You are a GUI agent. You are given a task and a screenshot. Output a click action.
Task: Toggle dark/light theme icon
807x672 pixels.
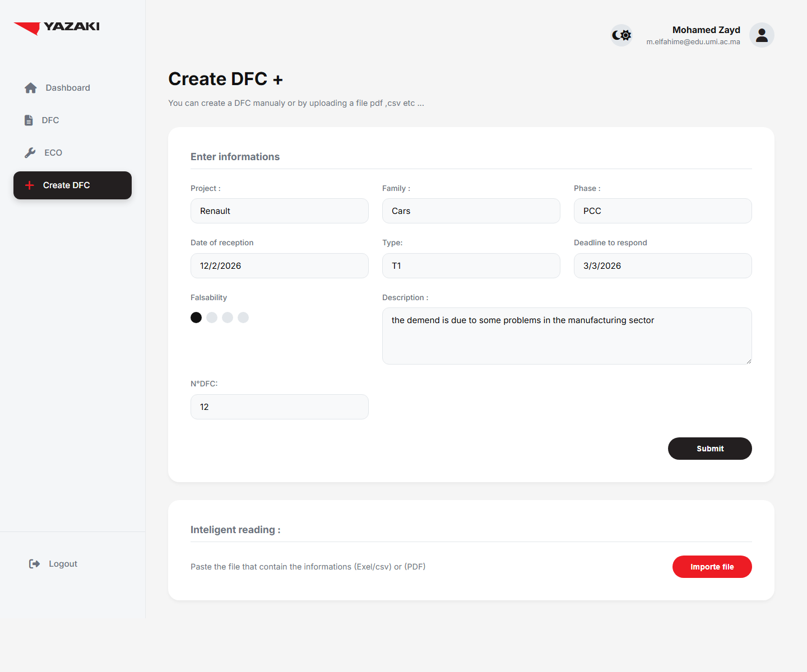coord(622,35)
